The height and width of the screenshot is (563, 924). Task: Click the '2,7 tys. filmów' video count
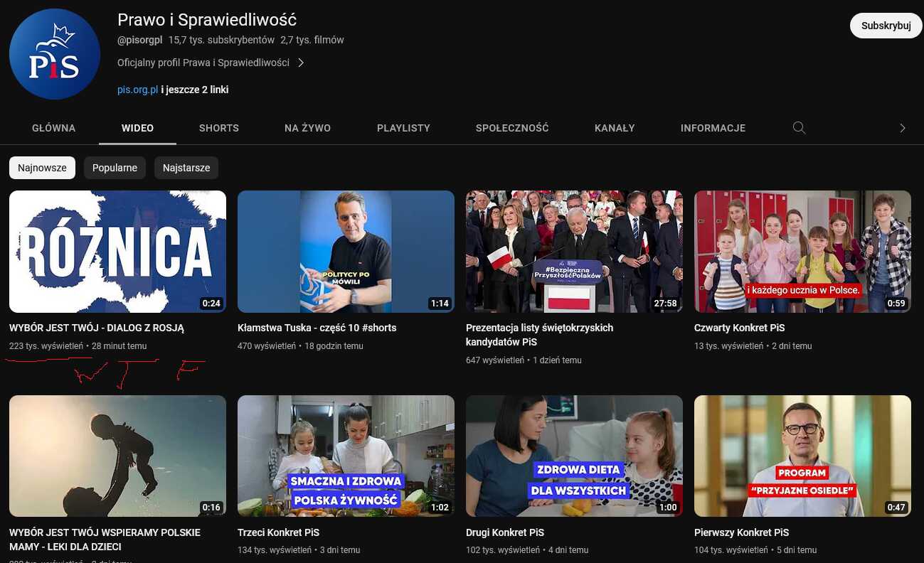tap(312, 40)
